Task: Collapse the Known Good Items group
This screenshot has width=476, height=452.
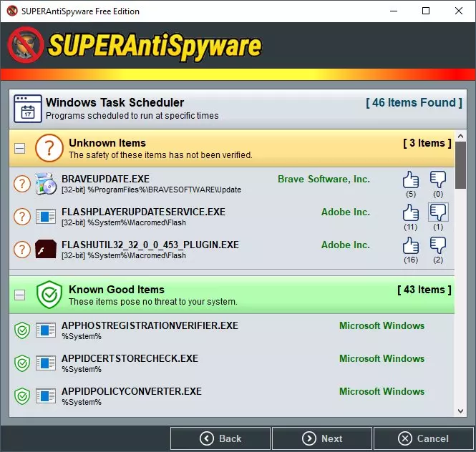Action: 20,295
